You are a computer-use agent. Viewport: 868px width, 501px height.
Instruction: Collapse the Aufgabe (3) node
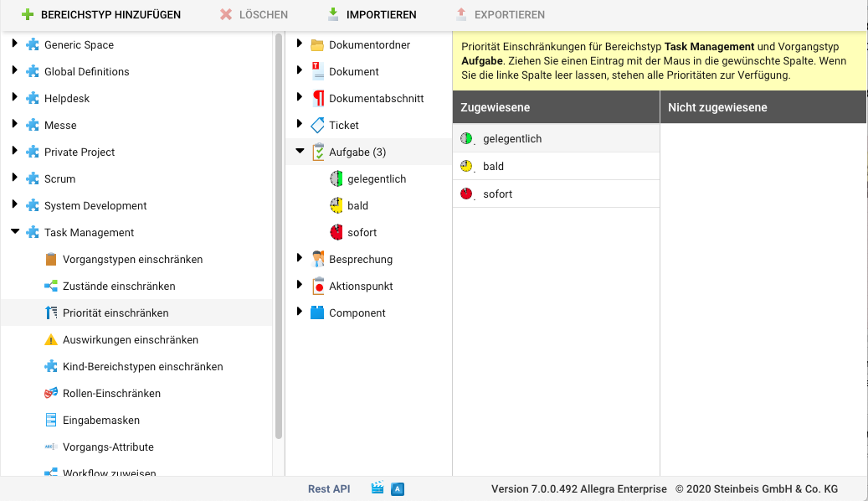[x=300, y=152]
